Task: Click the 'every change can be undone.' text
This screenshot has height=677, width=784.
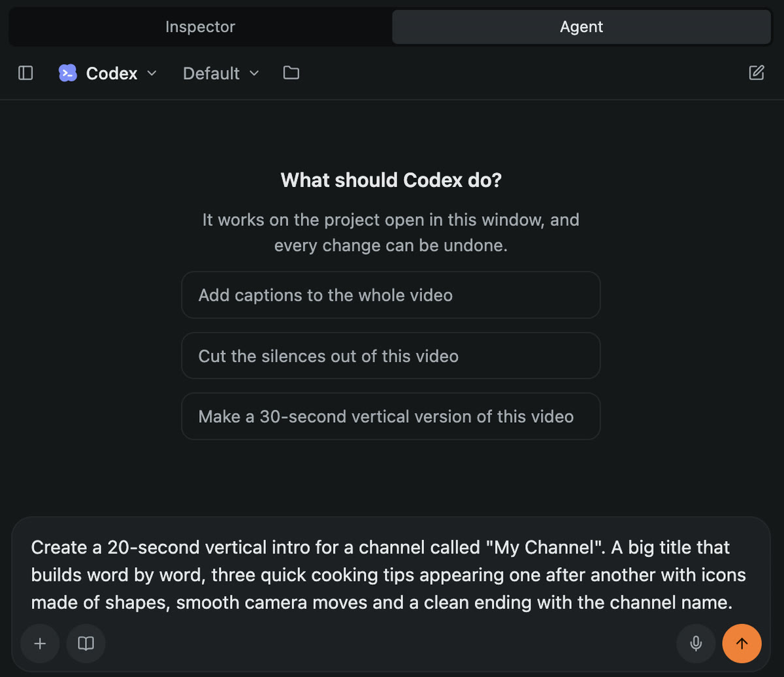Action: (391, 246)
